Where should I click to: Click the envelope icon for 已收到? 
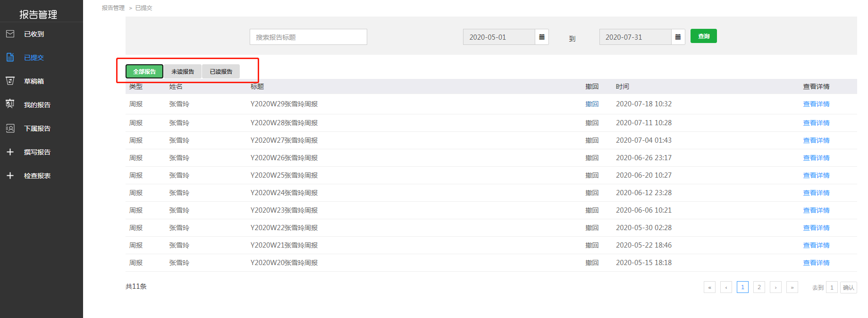tap(10, 34)
